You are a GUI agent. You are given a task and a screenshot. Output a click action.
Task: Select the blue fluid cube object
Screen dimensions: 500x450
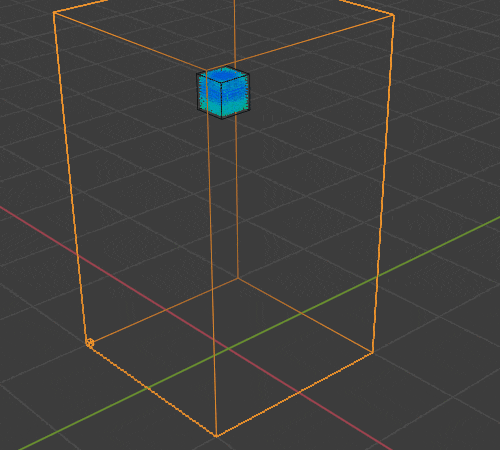[223, 93]
